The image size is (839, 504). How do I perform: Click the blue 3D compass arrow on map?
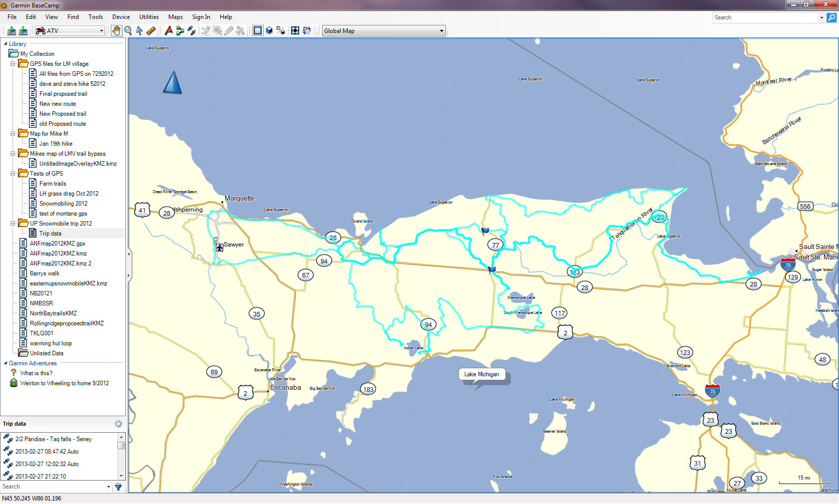click(172, 82)
